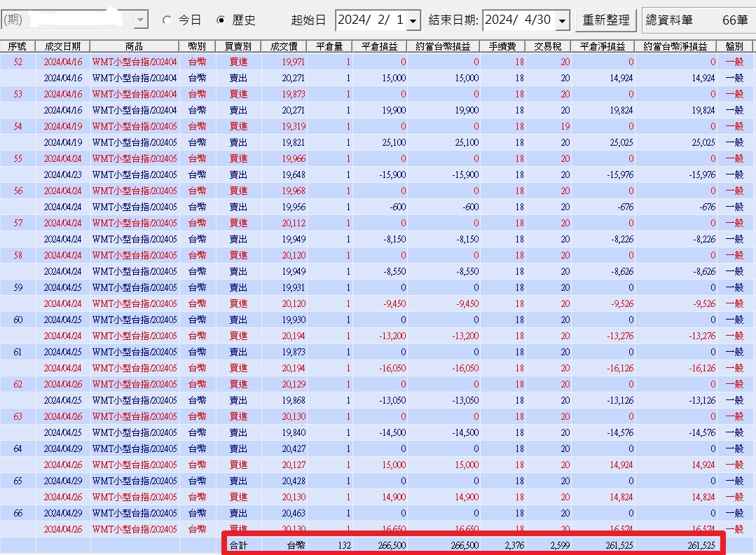Click the total 261,525 in 平倉淨損益
This screenshot has height=555, width=756.
pyautogui.click(x=619, y=545)
